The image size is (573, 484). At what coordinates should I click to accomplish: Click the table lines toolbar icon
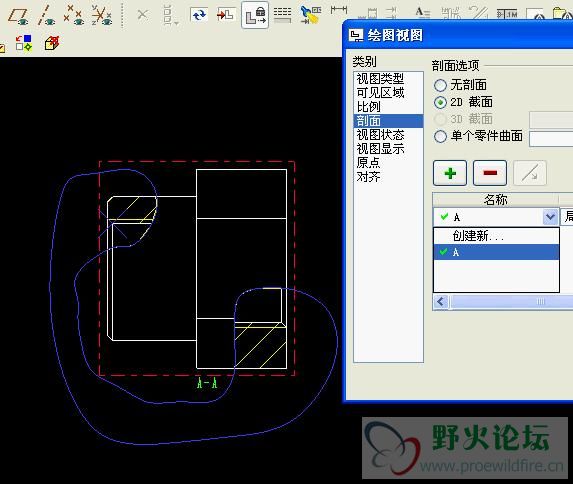282,15
